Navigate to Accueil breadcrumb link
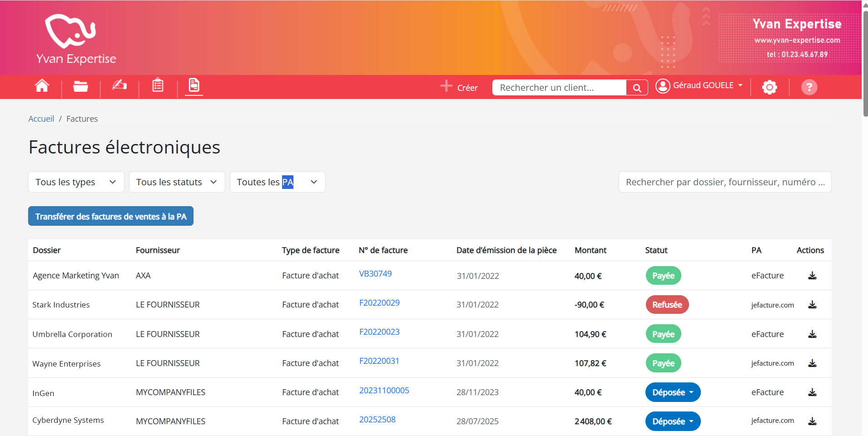 click(41, 119)
